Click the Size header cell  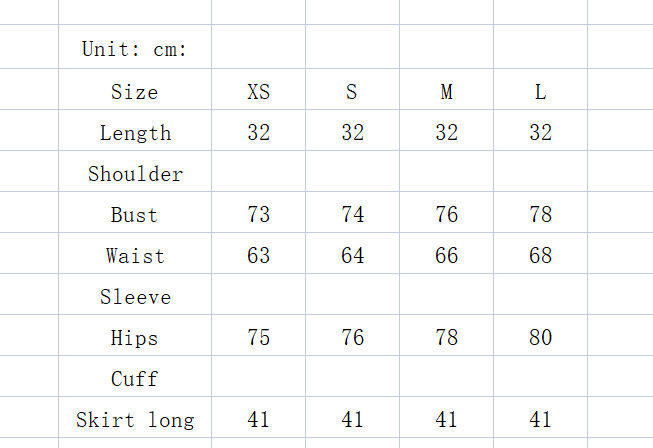click(135, 92)
